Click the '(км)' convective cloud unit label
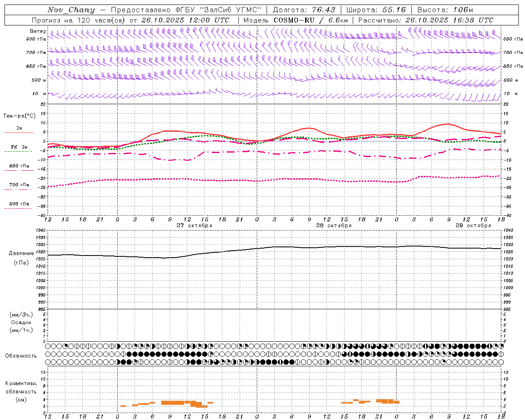The height and width of the screenshot is (420, 525). coord(21,399)
